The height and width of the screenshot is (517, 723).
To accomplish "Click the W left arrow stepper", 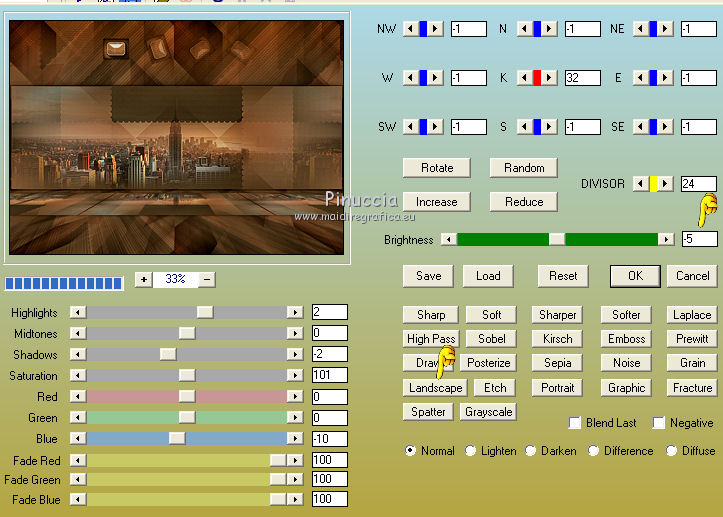I will [410, 77].
